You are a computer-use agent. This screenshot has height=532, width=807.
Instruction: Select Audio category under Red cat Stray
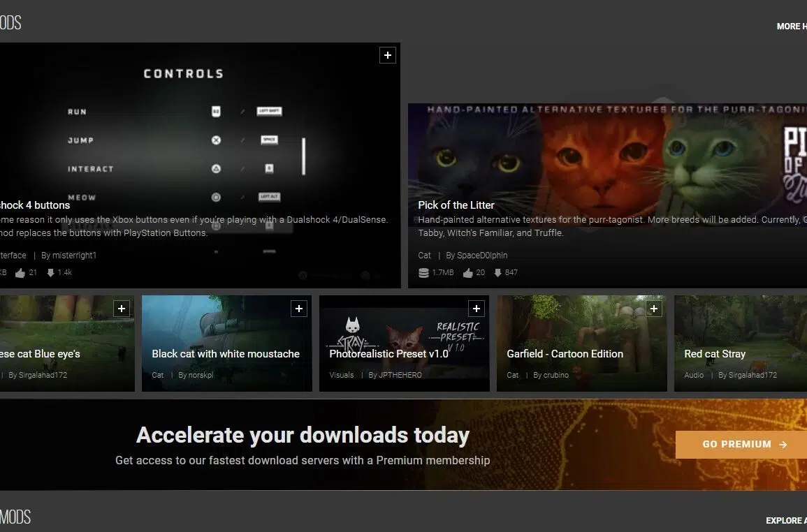pyautogui.click(x=694, y=375)
